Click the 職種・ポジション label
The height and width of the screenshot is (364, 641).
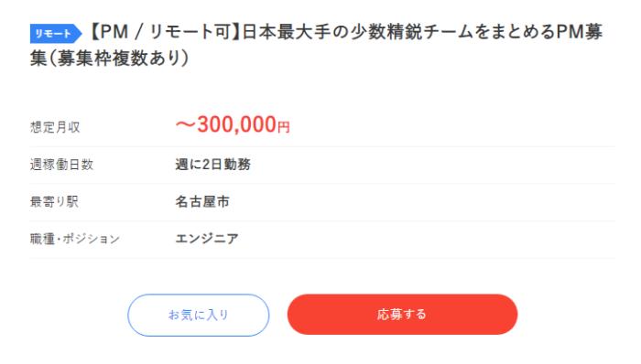point(75,239)
